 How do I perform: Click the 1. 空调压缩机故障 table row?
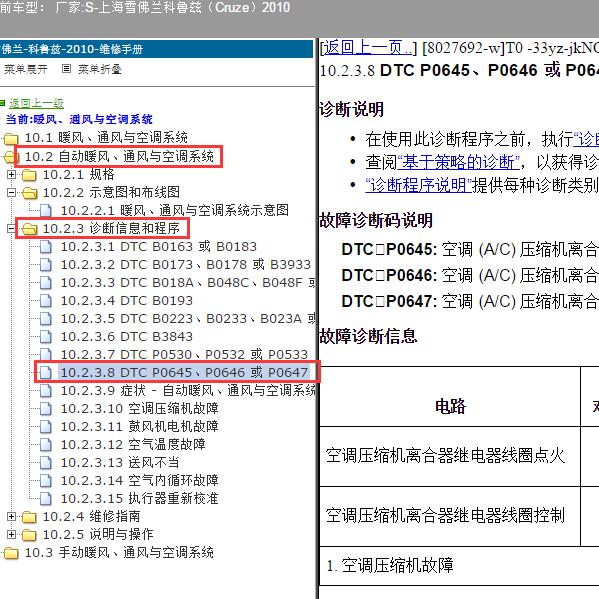click(459, 566)
